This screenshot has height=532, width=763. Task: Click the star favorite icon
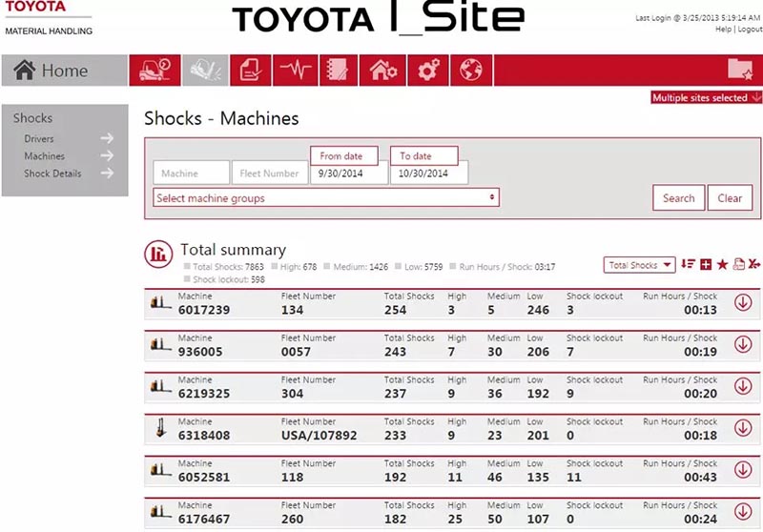tap(723, 264)
